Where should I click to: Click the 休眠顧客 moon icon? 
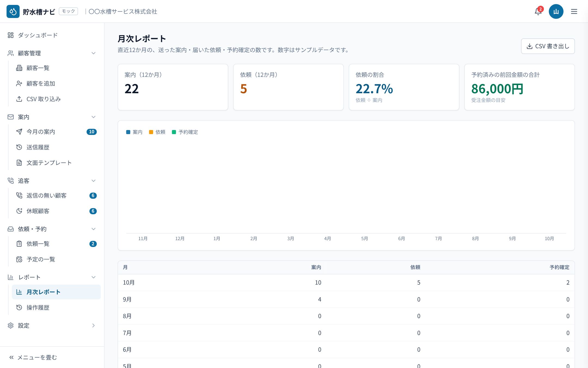19,211
